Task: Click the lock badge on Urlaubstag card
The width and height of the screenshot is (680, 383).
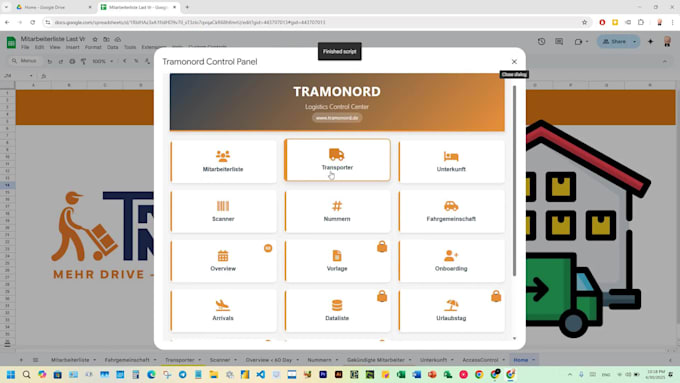Action: click(496, 296)
